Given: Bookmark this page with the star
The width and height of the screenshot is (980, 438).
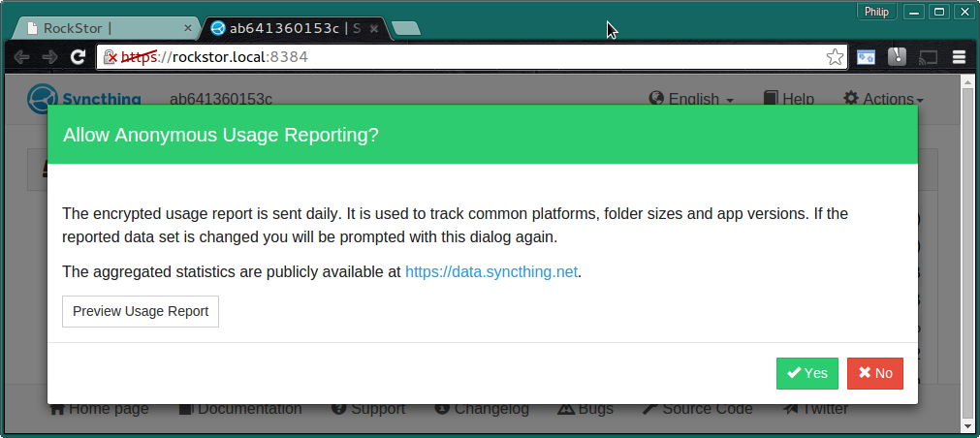Looking at the screenshot, I should (835, 57).
